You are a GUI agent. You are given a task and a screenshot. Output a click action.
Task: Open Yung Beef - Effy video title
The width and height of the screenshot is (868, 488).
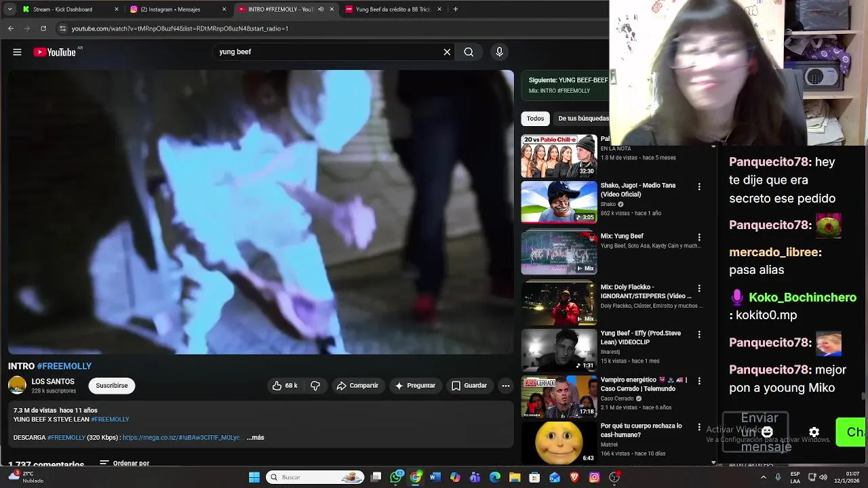(641, 338)
